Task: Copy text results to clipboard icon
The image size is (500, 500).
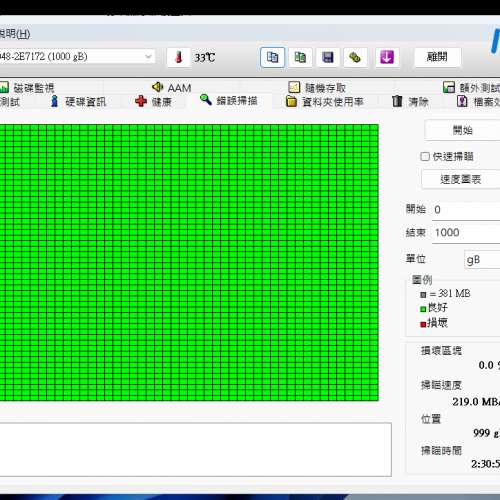Action: coord(272,57)
